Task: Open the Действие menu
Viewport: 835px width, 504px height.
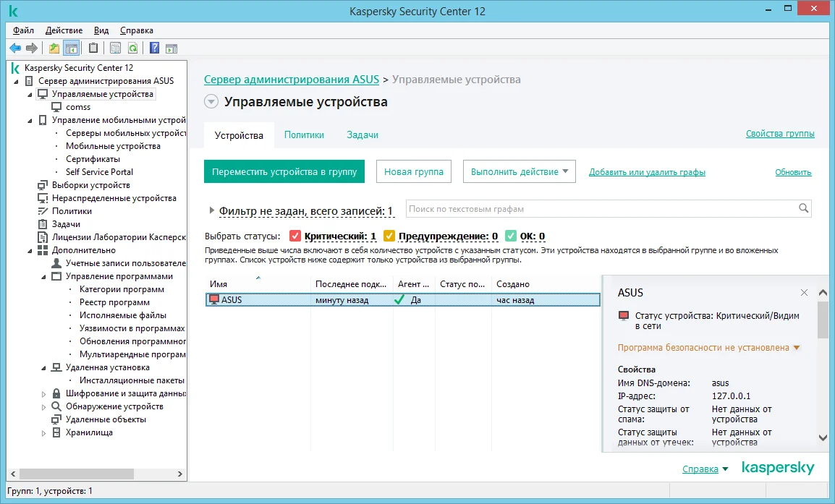Action: 64,30
